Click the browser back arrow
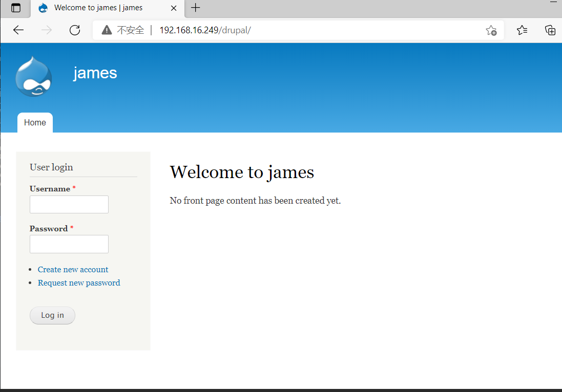The height and width of the screenshot is (392, 562). tap(18, 30)
